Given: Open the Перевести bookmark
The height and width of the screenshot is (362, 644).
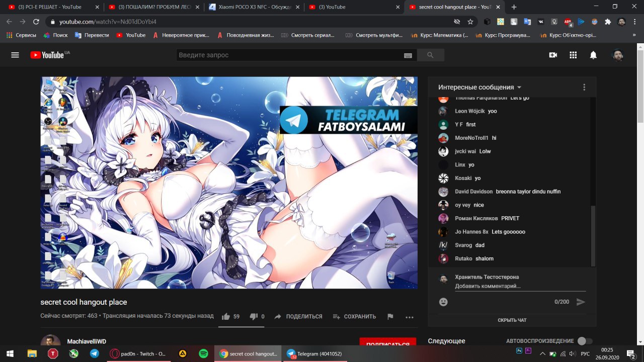Looking at the screenshot, I should (92, 35).
